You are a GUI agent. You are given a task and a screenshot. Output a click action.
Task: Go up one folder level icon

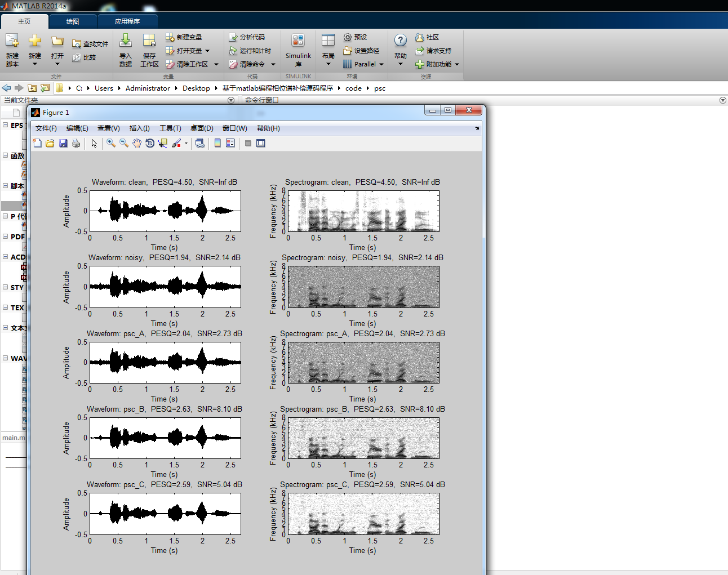32,88
